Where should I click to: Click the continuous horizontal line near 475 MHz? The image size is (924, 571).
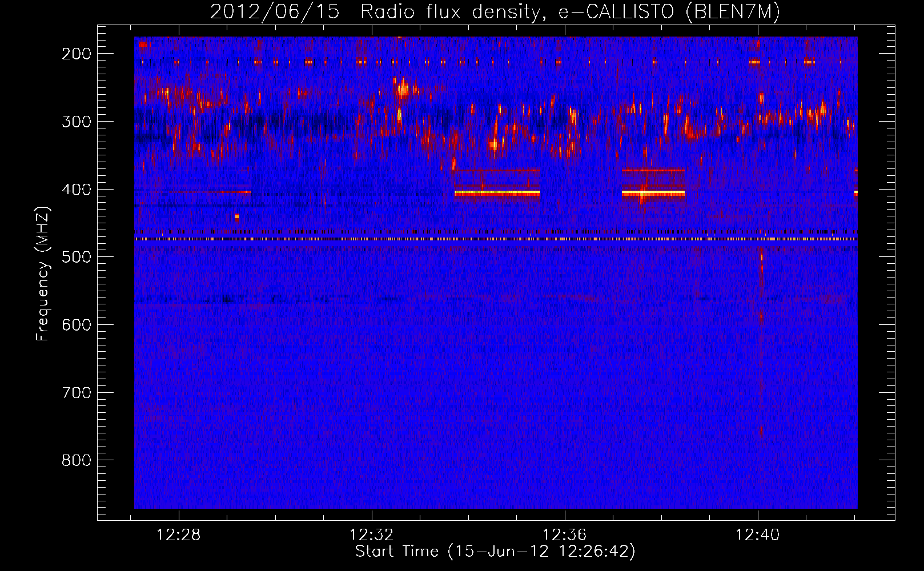[x=496, y=239]
